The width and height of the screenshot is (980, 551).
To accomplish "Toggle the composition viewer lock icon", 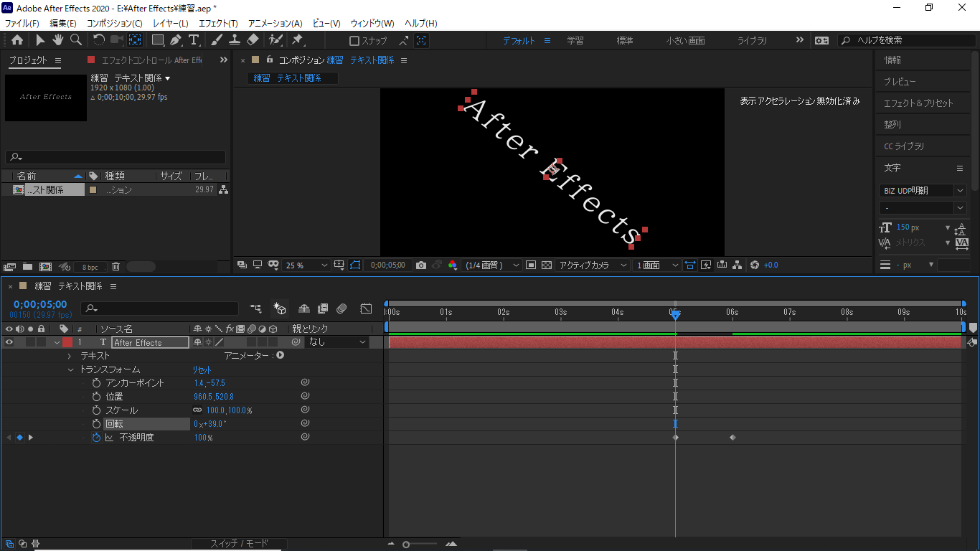I will tap(270, 60).
